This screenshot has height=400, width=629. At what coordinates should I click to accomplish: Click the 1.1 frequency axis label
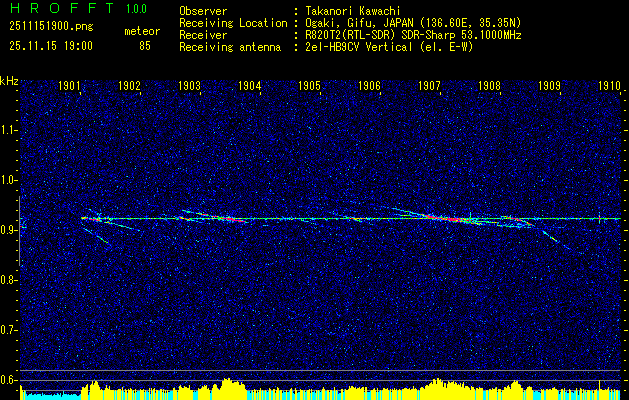coord(9,130)
